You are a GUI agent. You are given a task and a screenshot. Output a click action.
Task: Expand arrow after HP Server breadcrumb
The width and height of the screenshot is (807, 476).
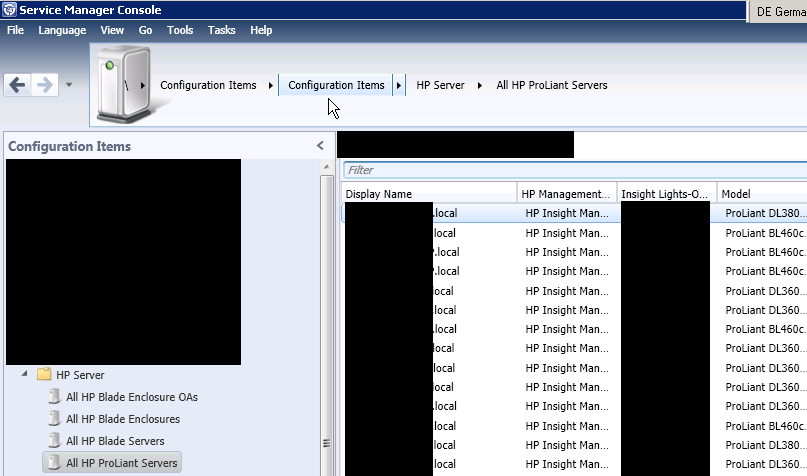pos(480,85)
